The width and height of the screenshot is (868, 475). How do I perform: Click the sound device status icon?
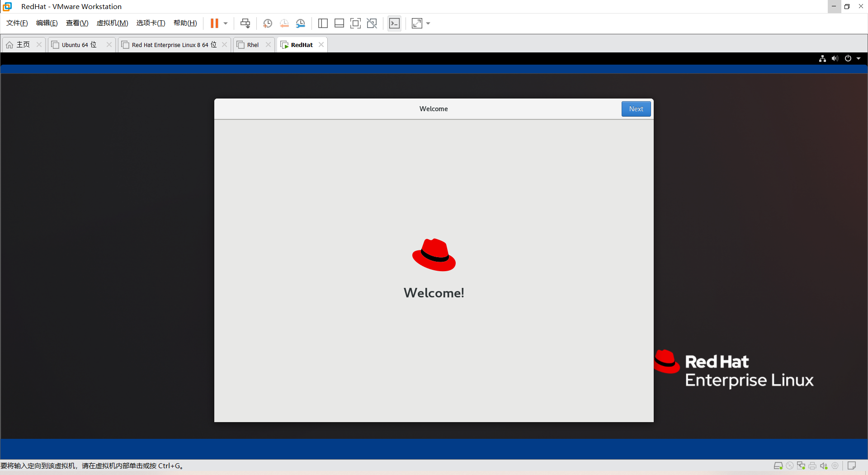pos(824,466)
